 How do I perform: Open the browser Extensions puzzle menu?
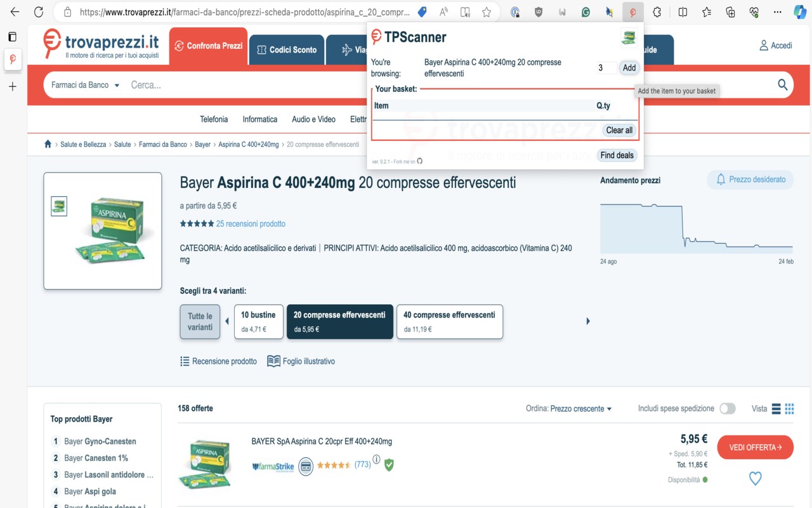(x=657, y=12)
